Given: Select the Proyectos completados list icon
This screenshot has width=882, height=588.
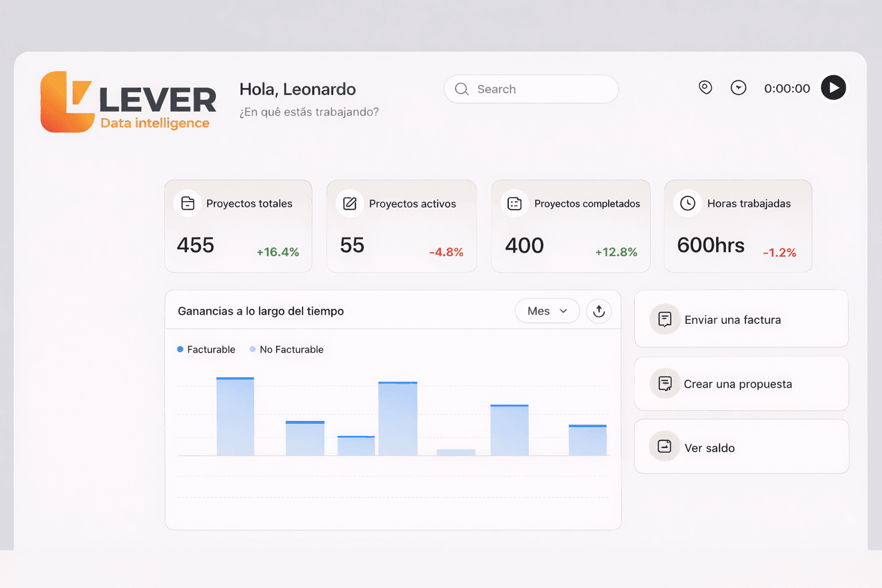Looking at the screenshot, I should pos(514,203).
